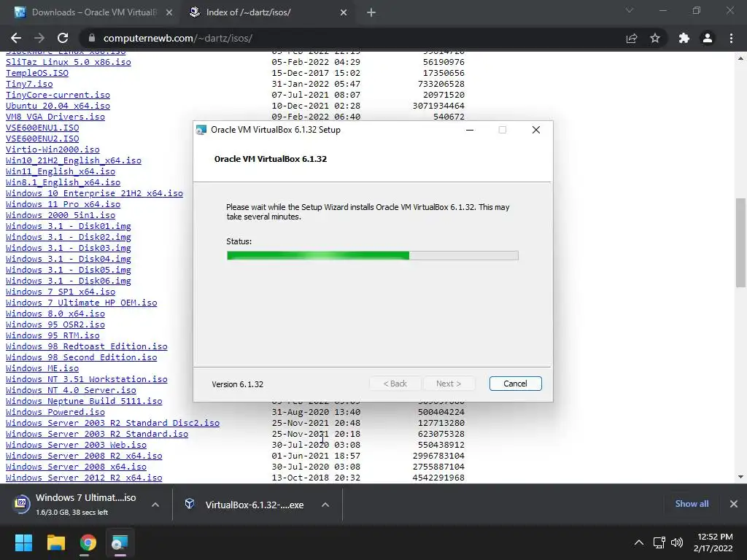Open network status tray icon
The width and height of the screenshot is (747, 560).
659,542
